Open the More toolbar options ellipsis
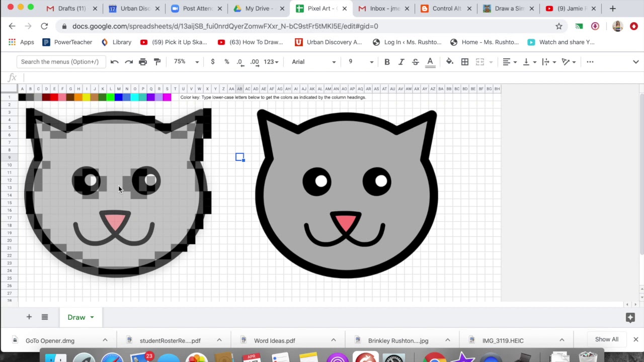 click(x=590, y=62)
